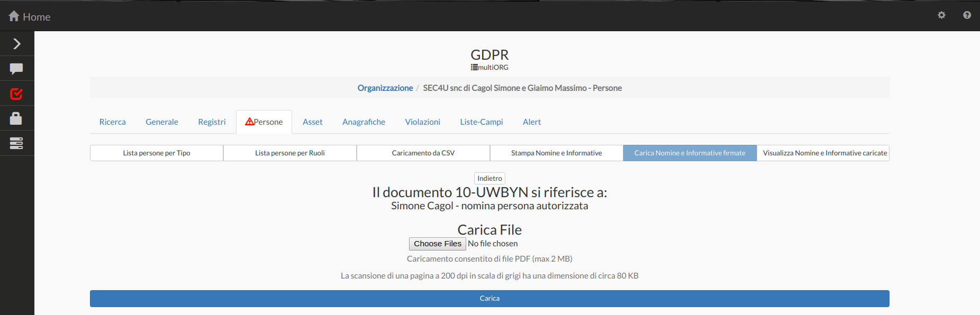Open Visualizza Nomine e Informative caricate
The height and width of the screenshot is (315, 980).
point(823,153)
